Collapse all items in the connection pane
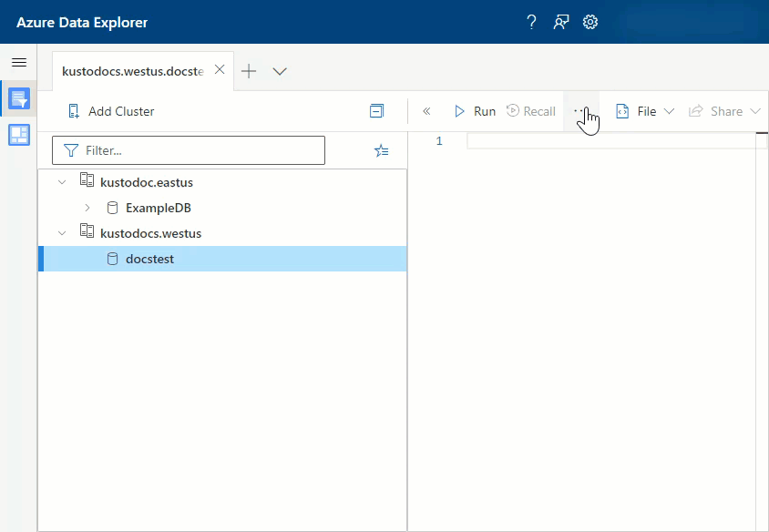 (376, 111)
